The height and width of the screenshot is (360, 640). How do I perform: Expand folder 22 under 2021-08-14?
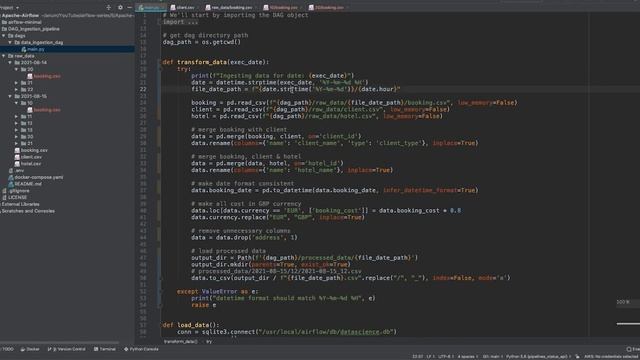point(17,89)
